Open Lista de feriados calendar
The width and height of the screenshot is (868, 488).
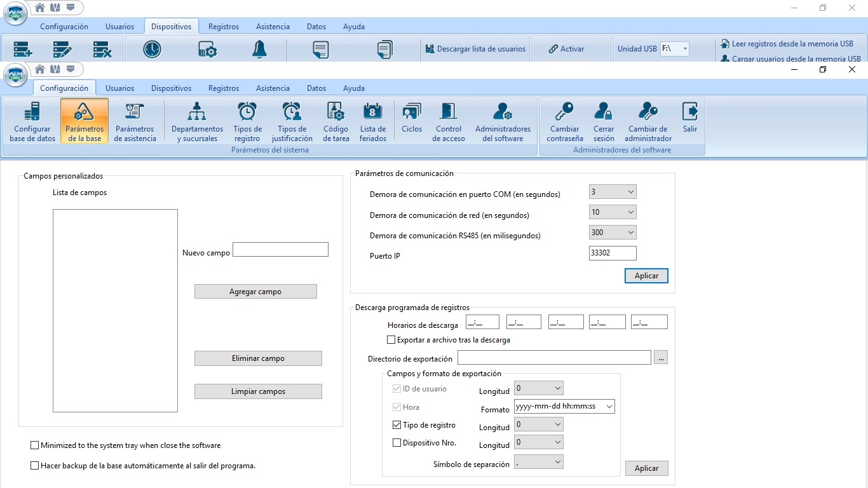click(x=373, y=121)
